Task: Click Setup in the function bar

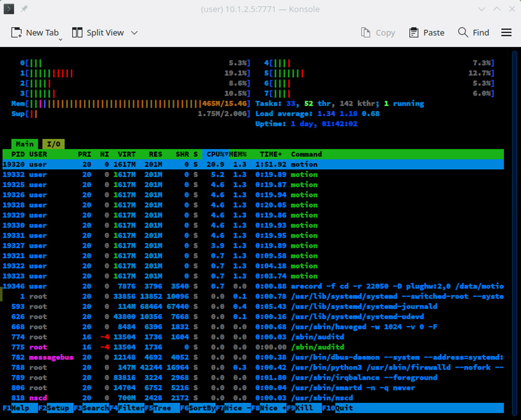Action: (60, 408)
